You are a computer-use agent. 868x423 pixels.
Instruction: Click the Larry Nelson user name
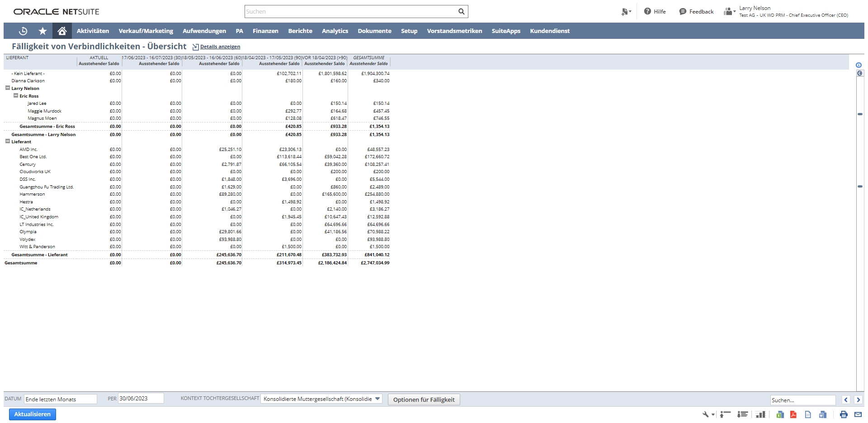pyautogui.click(x=755, y=8)
